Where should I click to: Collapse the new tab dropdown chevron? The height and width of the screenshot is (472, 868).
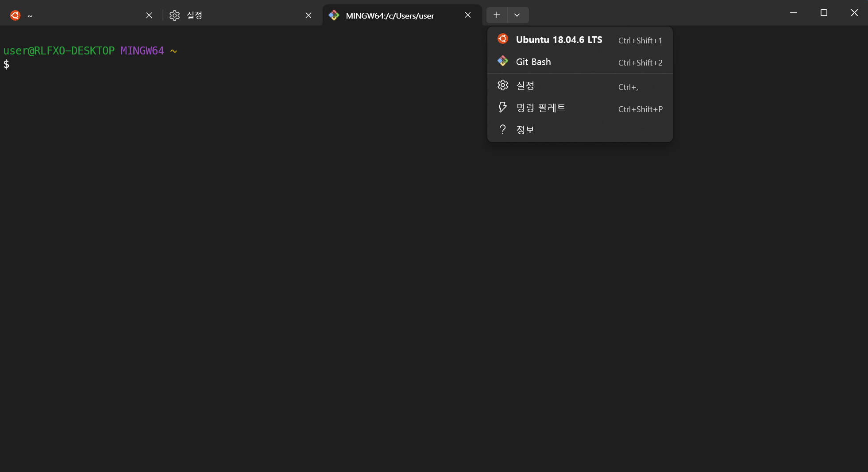[x=517, y=15]
